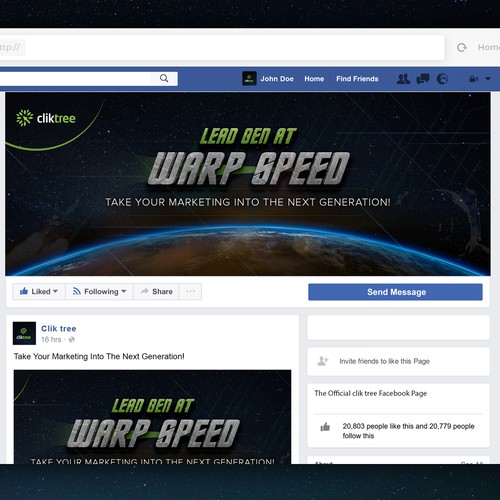500x500 pixels.
Task: Click the privacy lock icon
Action: click(x=473, y=79)
